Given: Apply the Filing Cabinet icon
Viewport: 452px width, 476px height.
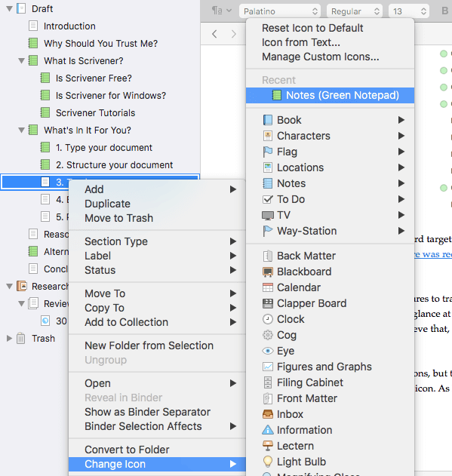Looking at the screenshot, I should point(330,382).
